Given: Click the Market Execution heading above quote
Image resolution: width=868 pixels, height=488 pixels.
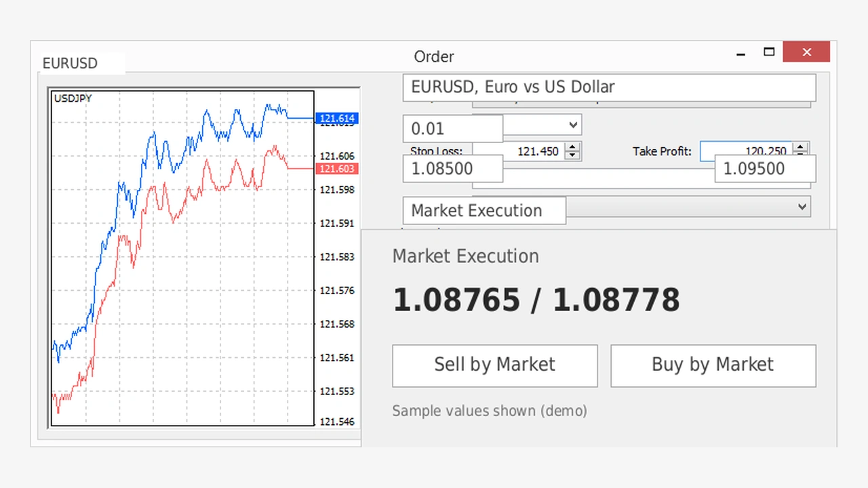Looking at the screenshot, I should point(466,256).
